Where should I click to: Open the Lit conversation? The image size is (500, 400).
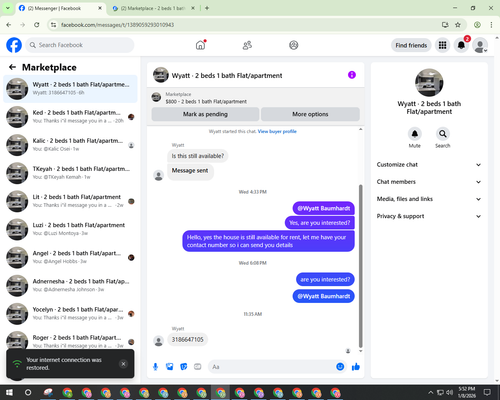click(x=70, y=201)
